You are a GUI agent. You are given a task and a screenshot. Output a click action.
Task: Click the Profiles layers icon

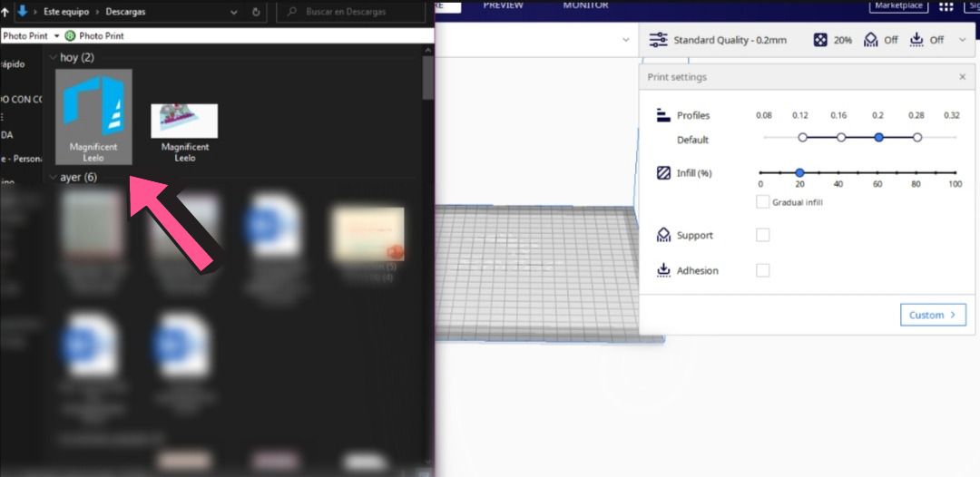tap(663, 115)
